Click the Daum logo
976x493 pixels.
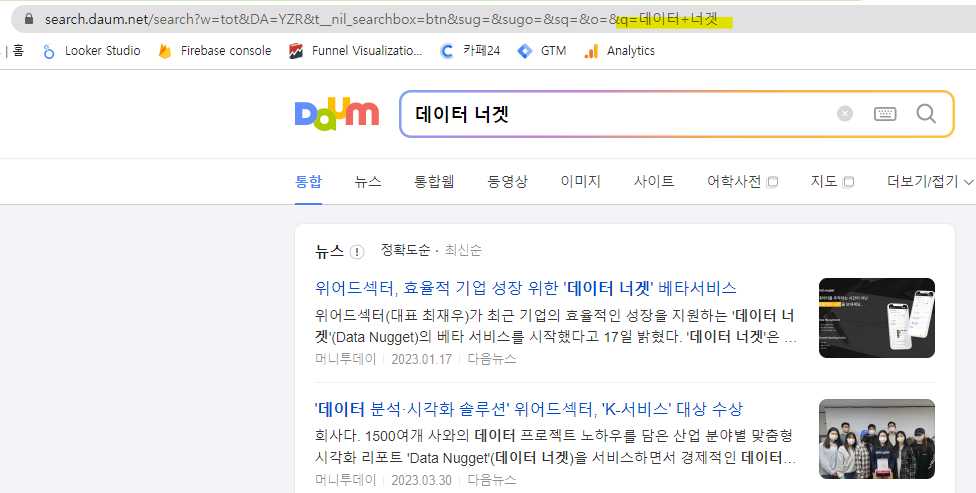click(337, 114)
